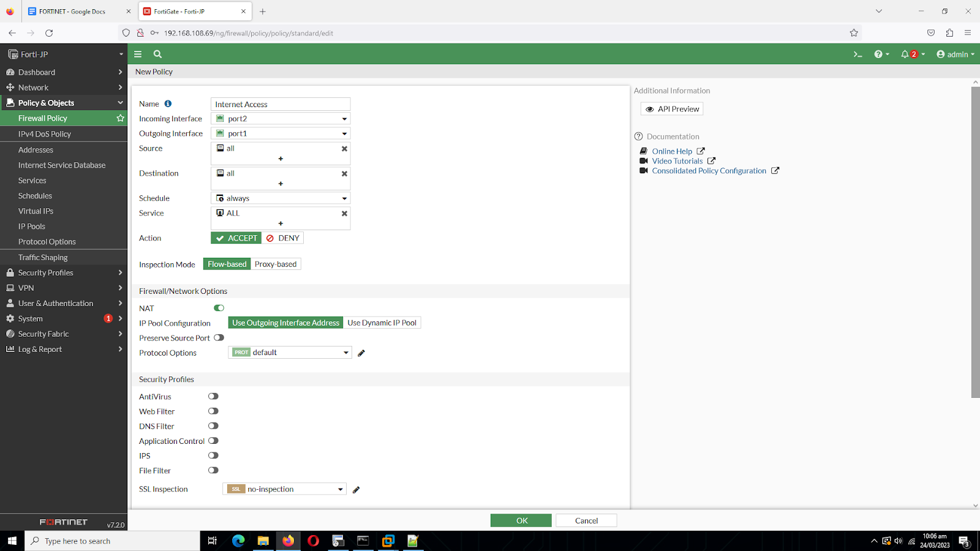
Task: Open the Outgoing Interface dropdown
Action: 281,133
